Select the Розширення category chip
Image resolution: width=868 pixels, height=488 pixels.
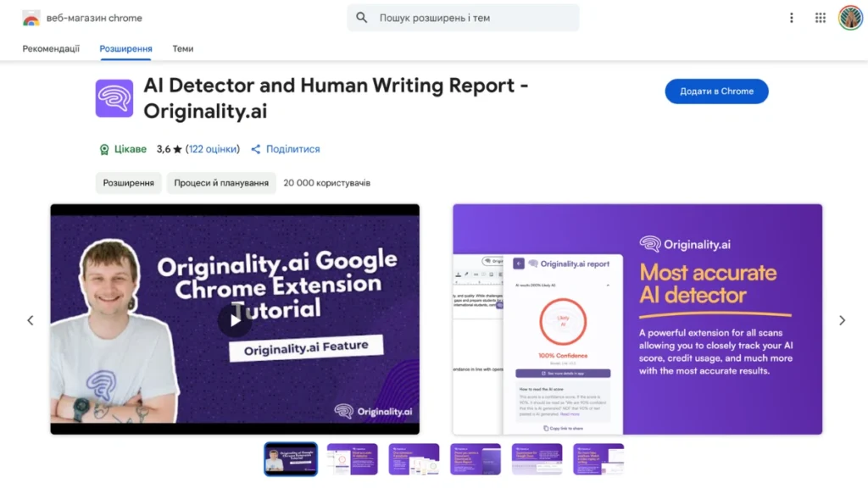tap(128, 182)
